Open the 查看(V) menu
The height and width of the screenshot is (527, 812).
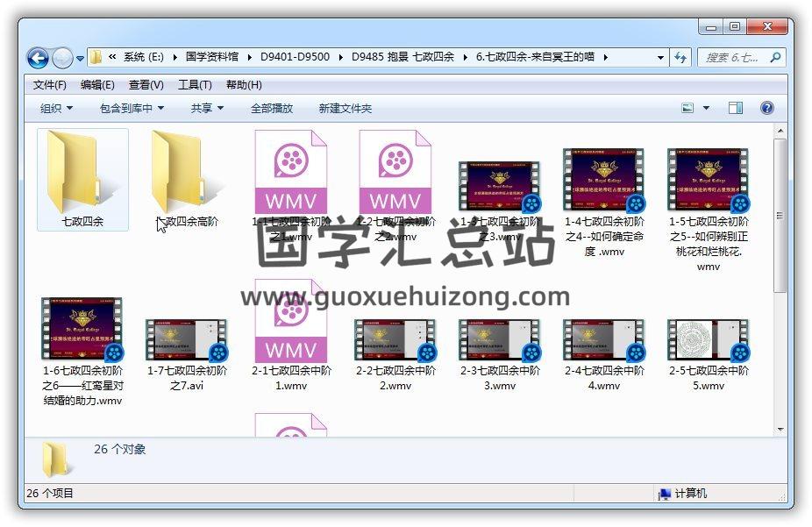click(146, 84)
